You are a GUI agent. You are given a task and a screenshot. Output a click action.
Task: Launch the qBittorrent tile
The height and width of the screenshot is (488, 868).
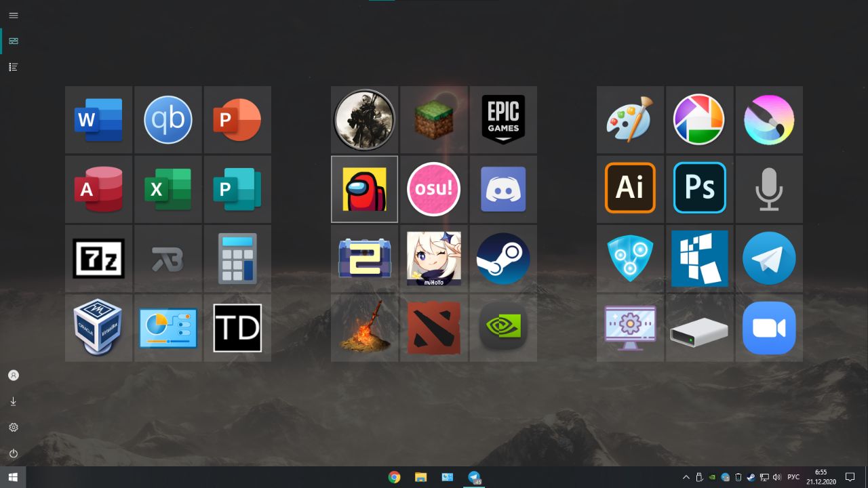[x=168, y=119]
